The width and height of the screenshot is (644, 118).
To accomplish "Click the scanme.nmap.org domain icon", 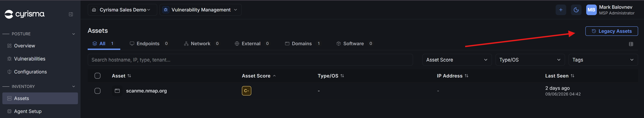I will [117, 91].
